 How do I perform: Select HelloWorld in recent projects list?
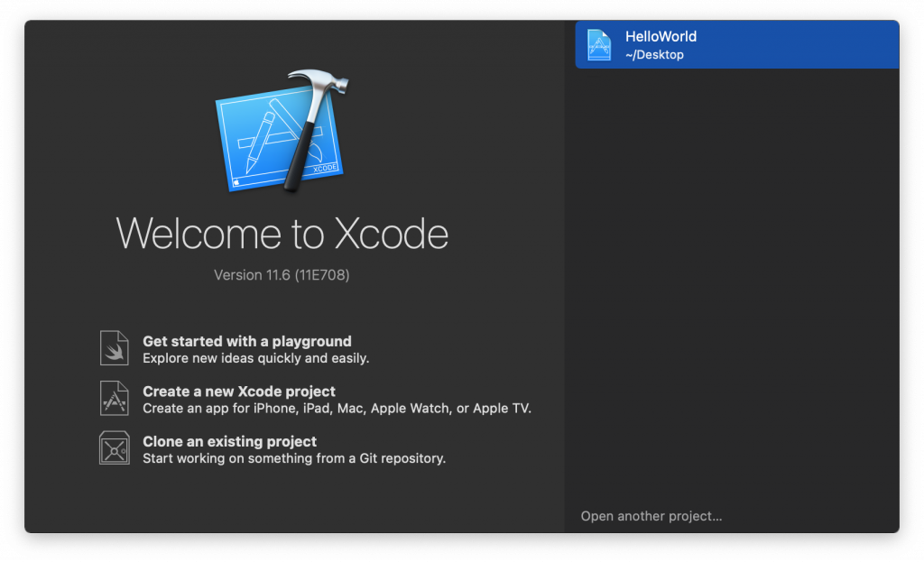pyautogui.click(x=737, y=45)
